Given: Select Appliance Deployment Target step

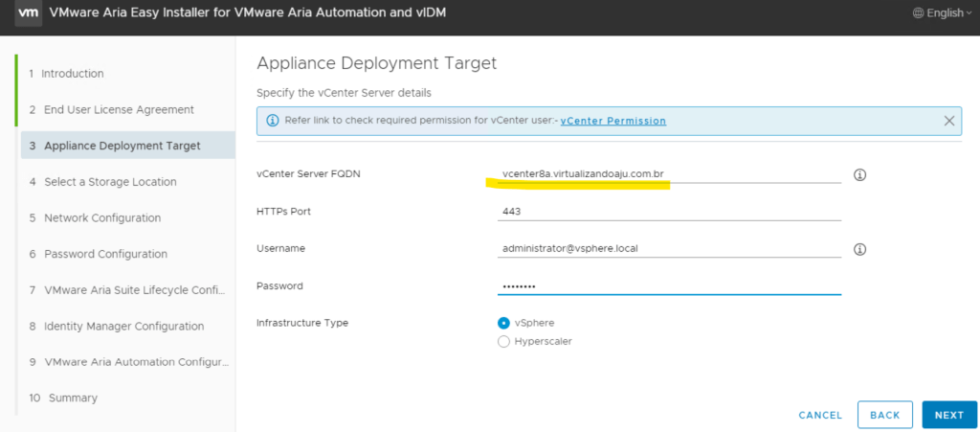Looking at the screenshot, I should pos(122,146).
